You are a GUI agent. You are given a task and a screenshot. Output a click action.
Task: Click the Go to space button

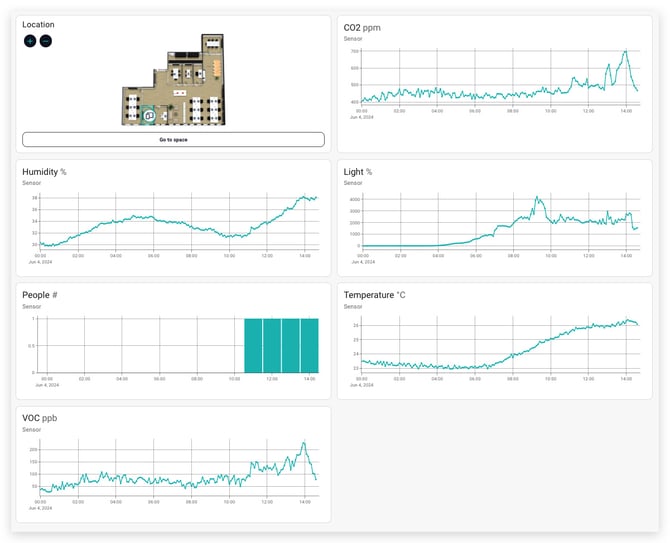[173, 140]
